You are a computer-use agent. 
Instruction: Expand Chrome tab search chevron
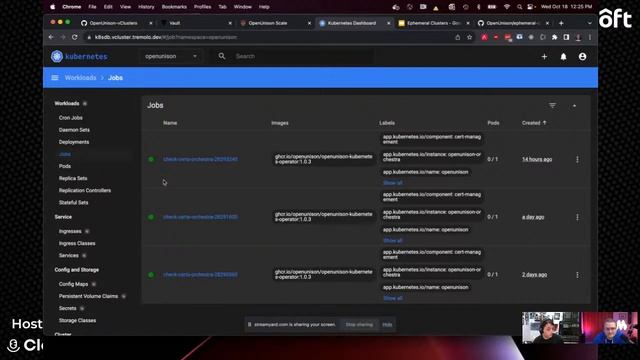click(589, 23)
